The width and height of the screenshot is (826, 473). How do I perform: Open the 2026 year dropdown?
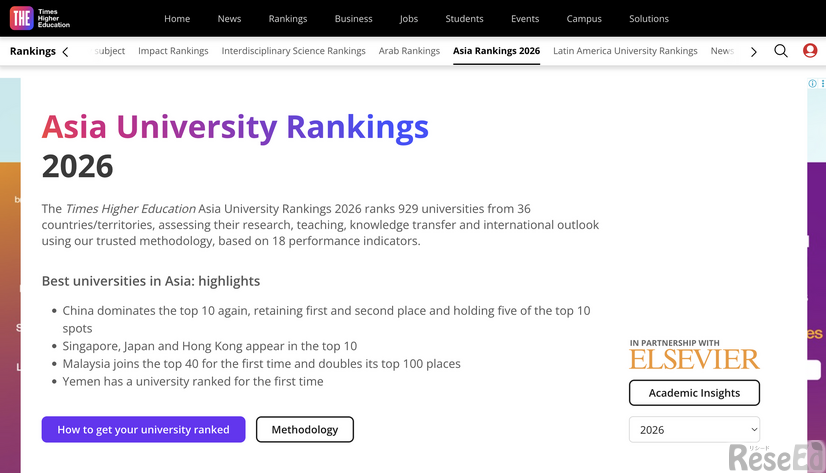pyautogui.click(x=694, y=430)
